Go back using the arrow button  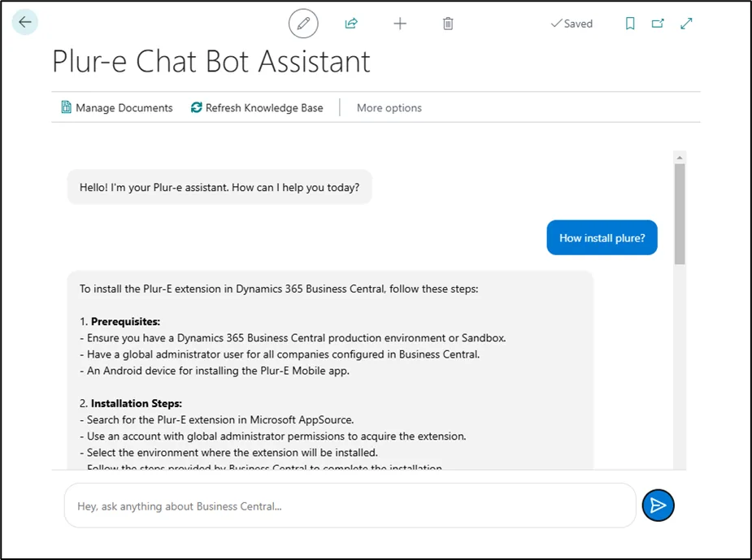coord(25,22)
